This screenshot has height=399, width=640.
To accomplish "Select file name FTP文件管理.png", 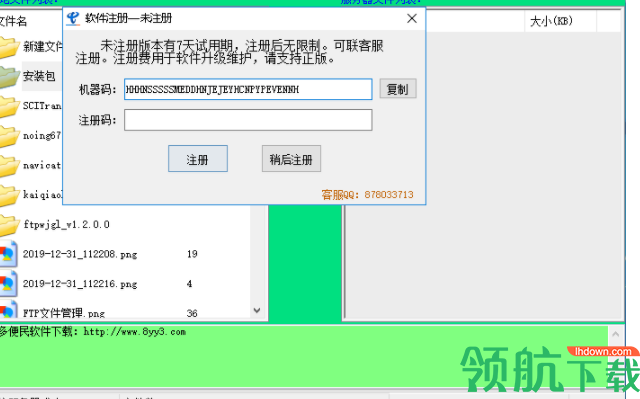I will pos(64,313).
